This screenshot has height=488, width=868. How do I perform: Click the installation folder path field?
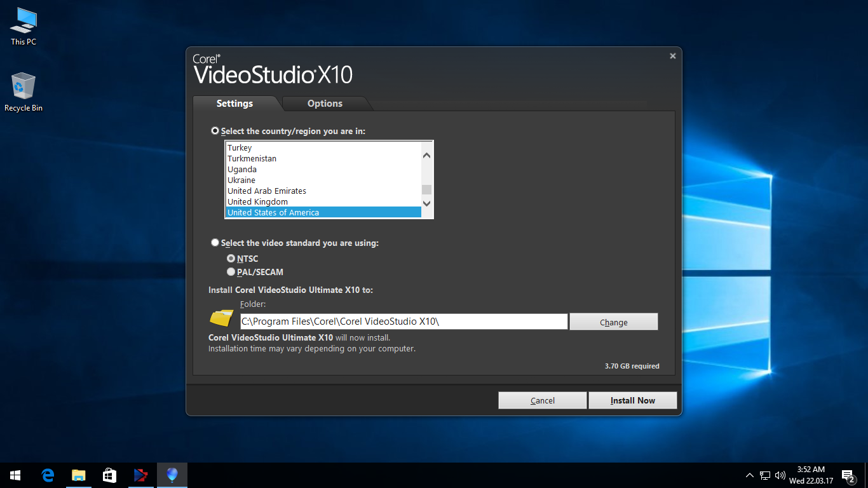pyautogui.click(x=403, y=322)
